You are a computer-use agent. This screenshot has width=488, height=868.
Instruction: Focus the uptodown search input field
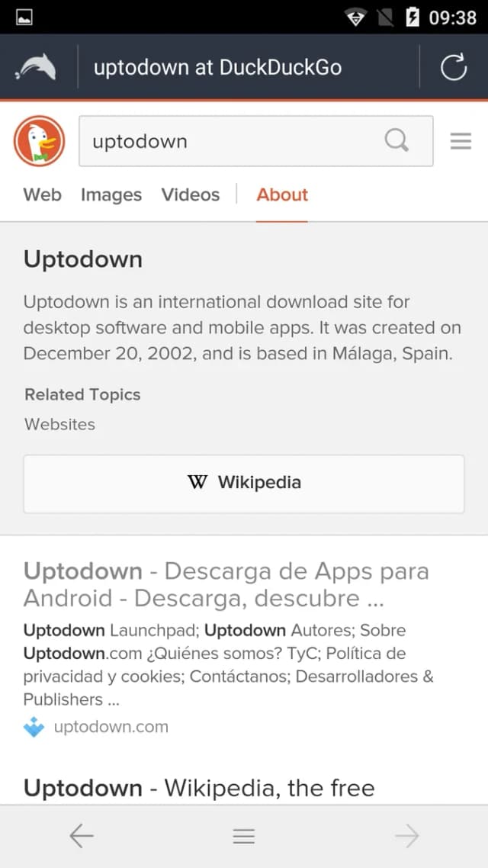(256, 141)
